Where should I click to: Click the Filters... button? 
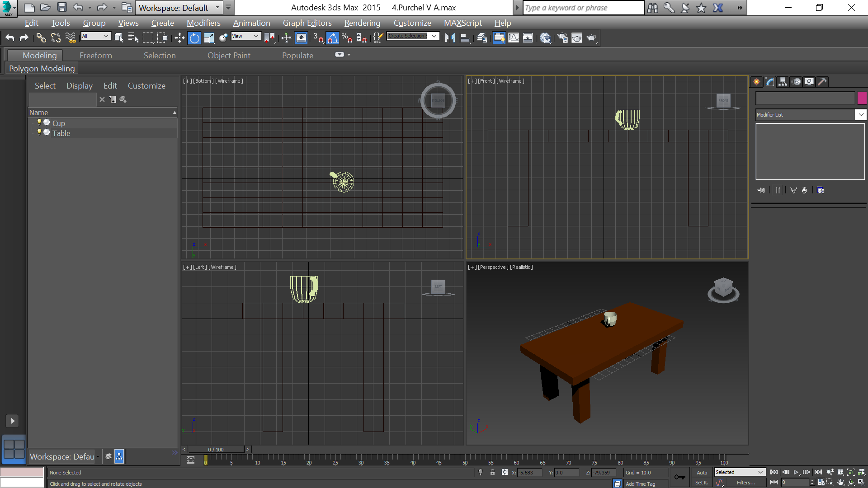(745, 483)
